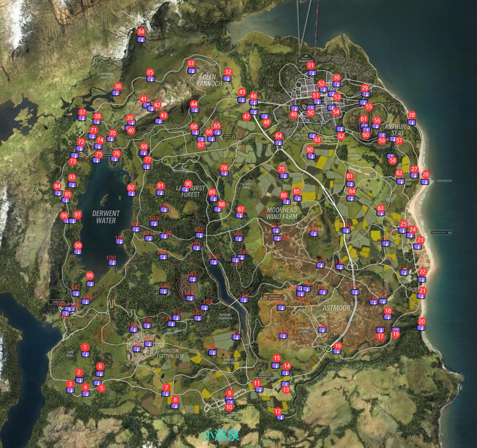Select the purple marker under number 1

(86, 354)
